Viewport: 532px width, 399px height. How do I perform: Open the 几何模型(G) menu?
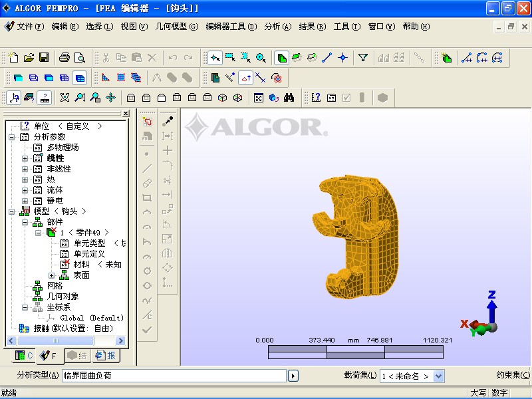click(x=176, y=27)
